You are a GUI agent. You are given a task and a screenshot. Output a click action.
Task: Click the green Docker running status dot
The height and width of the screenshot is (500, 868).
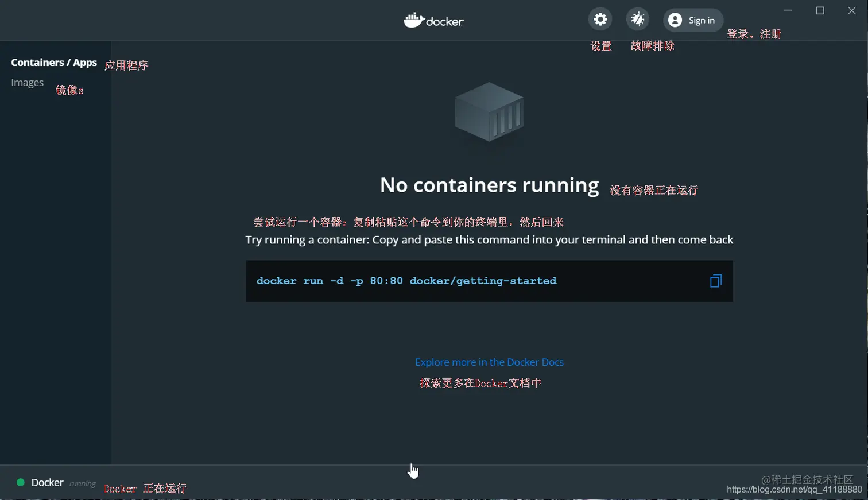coord(21,483)
